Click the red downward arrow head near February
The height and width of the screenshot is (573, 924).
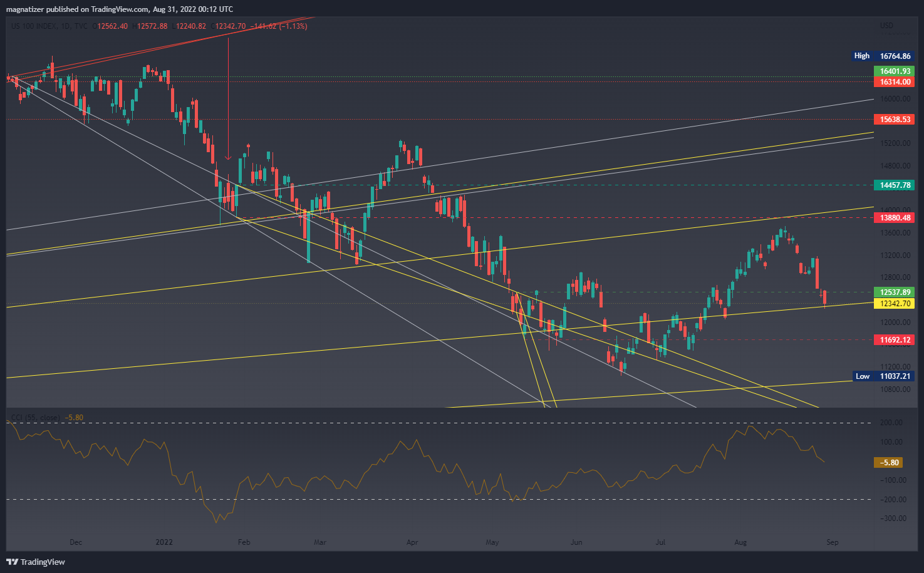(228, 158)
